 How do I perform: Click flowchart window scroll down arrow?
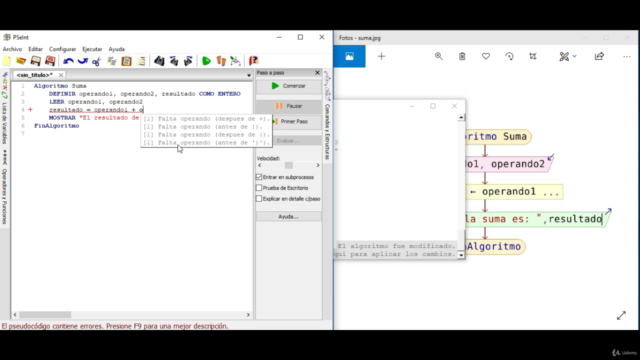(x=461, y=255)
